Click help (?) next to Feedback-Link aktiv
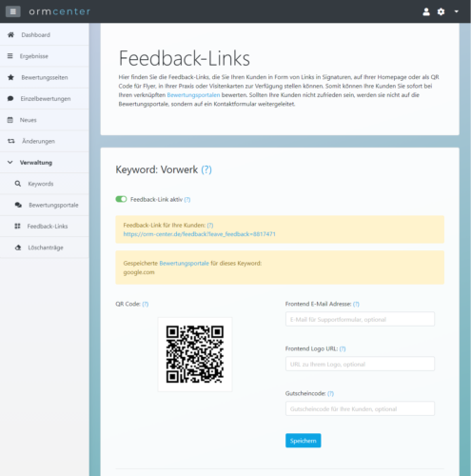Screen dimensions: 471x476 (187, 200)
